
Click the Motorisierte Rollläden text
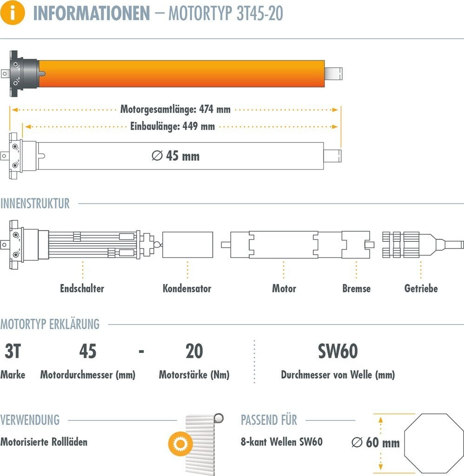click(x=44, y=442)
